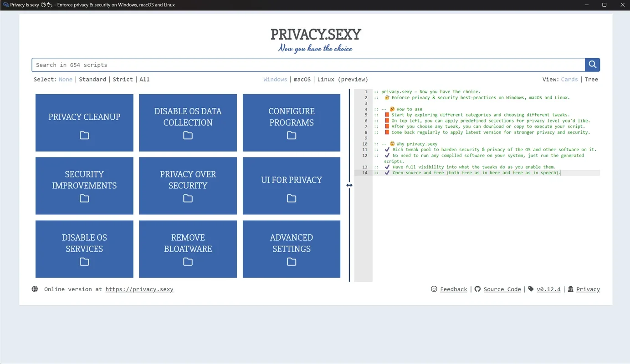The height and width of the screenshot is (364, 630).
Task: Click line number 1 in the gutter
Action: pyautogui.click(x=366, y=92)
